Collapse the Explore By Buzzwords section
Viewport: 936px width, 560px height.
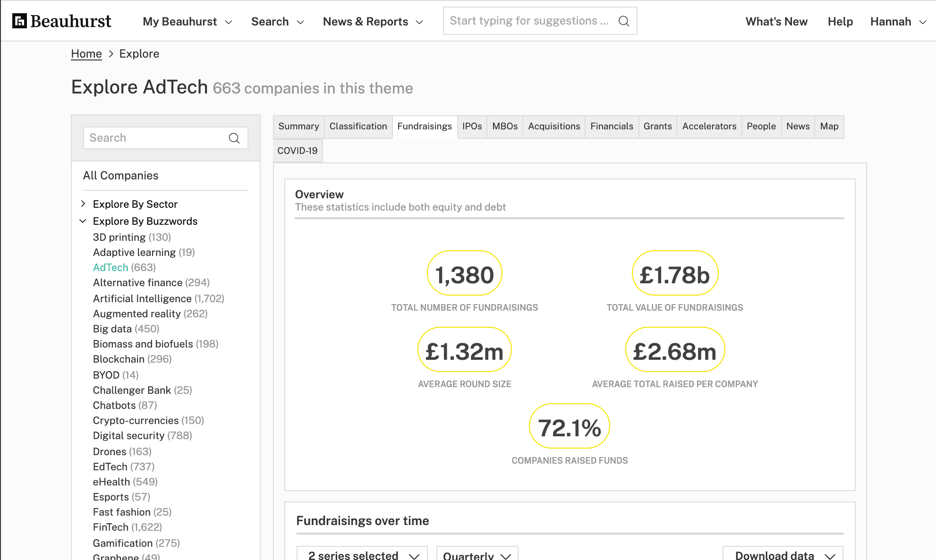pyautogui.click(x=83, y=221)
